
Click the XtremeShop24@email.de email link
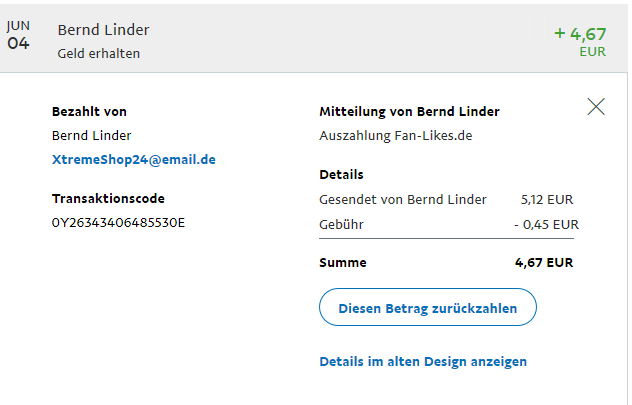click(x=133, y=159)
